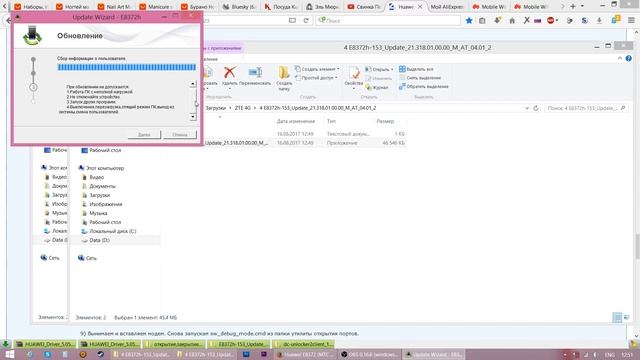This screenshot has height=360, width=640.
Task: Click scroll-up arrow in wizard text box
Action: point(193,84)
